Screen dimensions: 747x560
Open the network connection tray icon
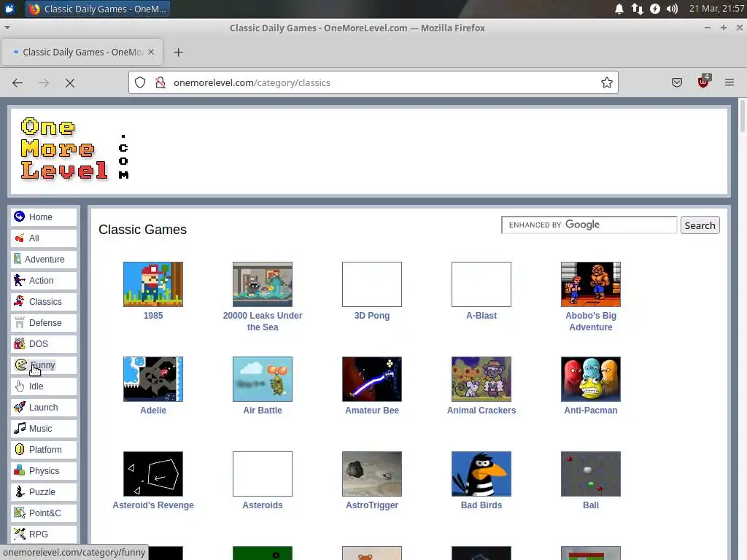(x=637, y=9)
